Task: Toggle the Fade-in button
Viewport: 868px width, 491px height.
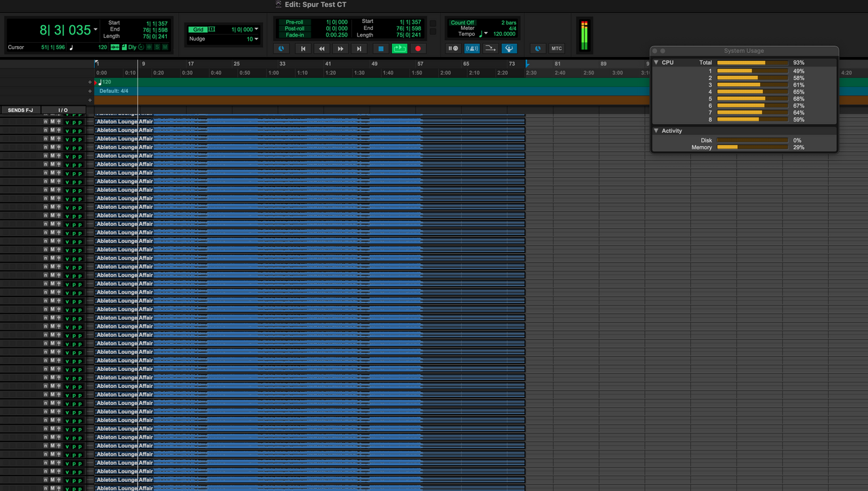Action: [295, 35]
